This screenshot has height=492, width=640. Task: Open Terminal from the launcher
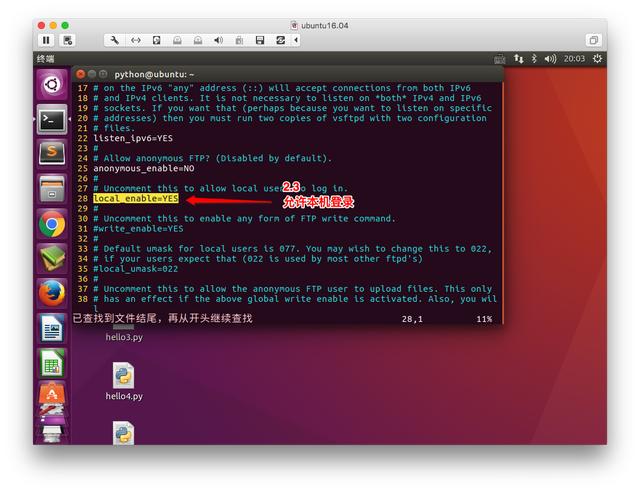click(52, 119)
